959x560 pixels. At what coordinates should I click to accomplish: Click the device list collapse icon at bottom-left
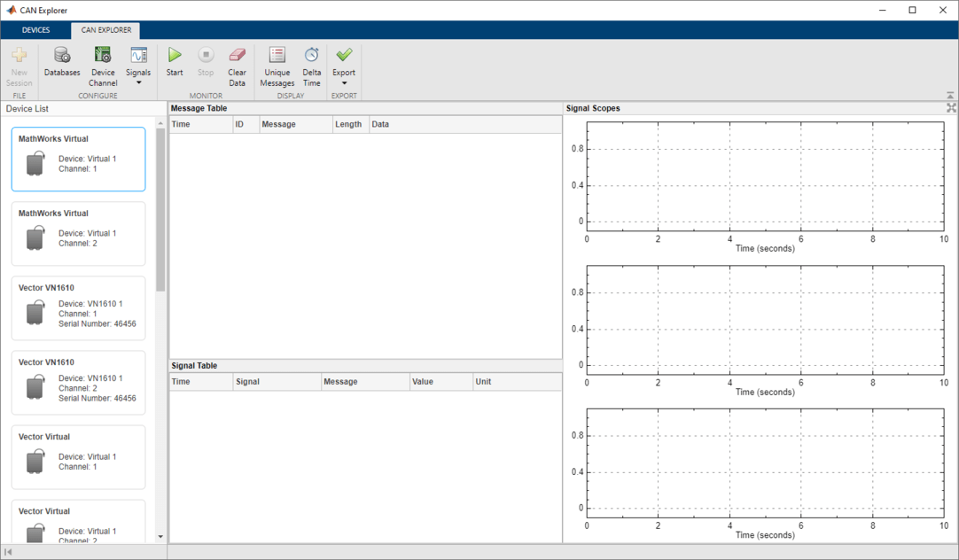9,552
